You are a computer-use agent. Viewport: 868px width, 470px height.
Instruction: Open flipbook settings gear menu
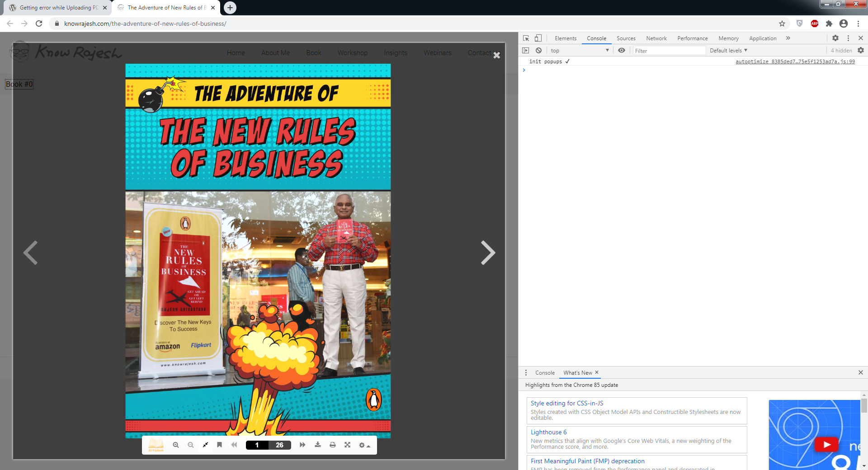(x=364, y=445)
